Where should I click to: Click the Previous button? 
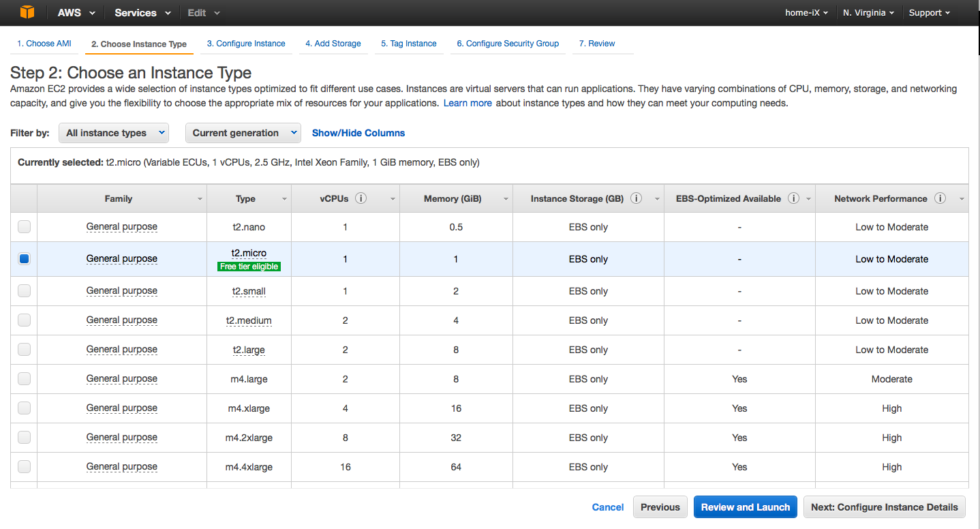660,507
